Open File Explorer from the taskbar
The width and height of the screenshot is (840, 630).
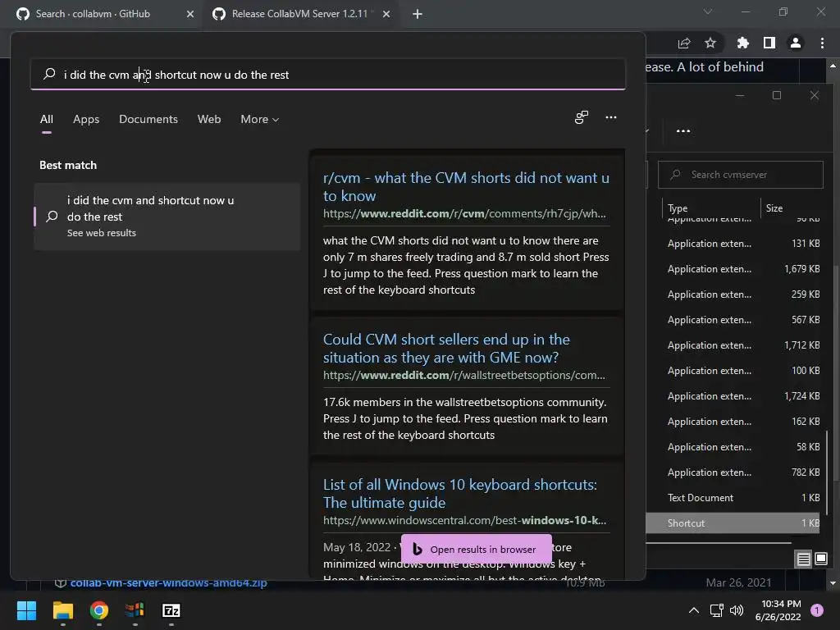tap(62, 610)
